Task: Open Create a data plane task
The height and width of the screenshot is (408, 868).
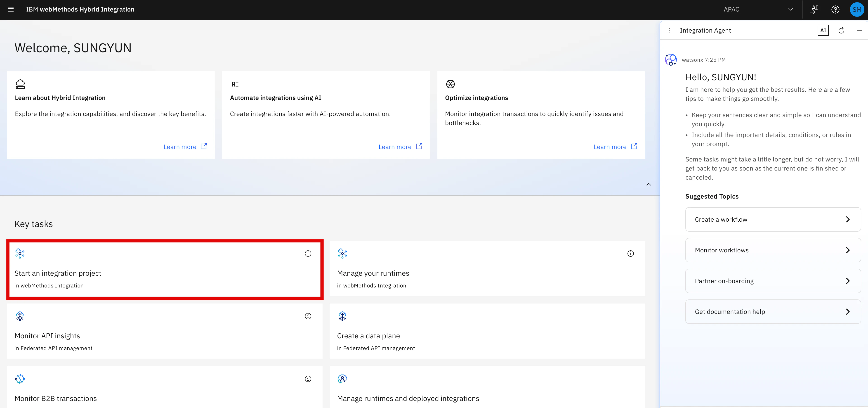Action: (487, 331)
